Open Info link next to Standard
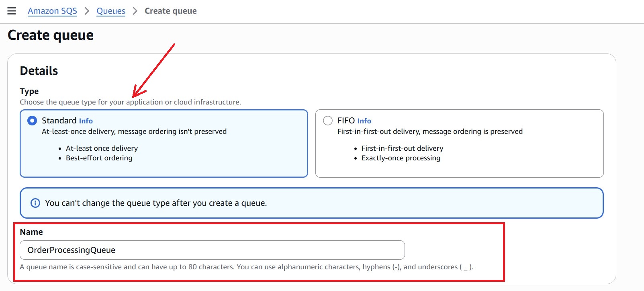The image size is (644, 291). tap(86, 121)
